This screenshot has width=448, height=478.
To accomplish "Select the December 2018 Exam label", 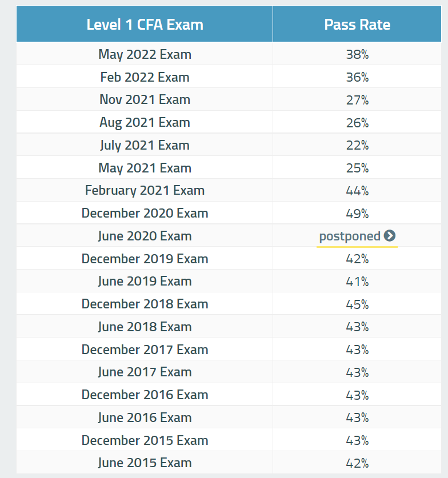I will point(145,304).
